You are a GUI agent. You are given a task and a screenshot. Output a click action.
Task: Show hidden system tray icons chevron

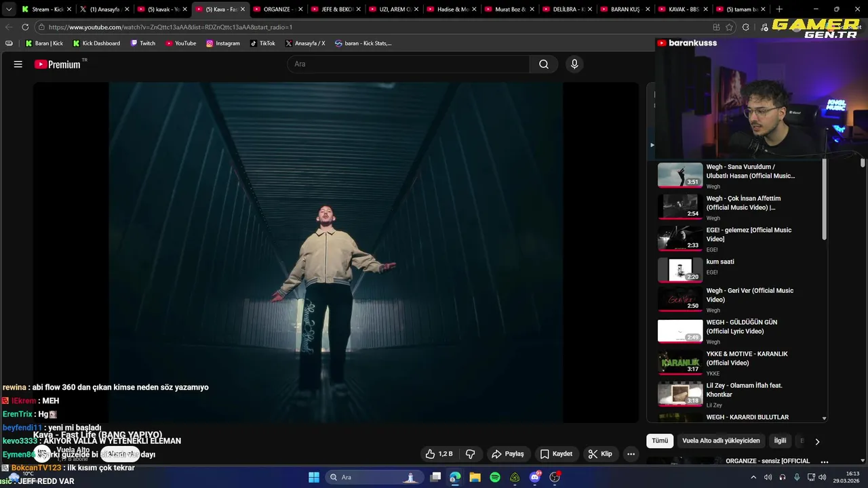pos(753,477)
